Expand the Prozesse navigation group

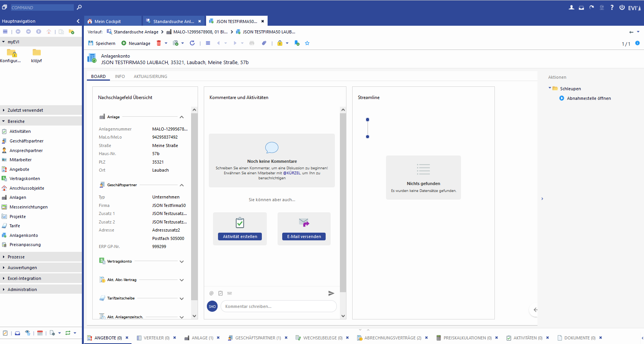(16, 257)
